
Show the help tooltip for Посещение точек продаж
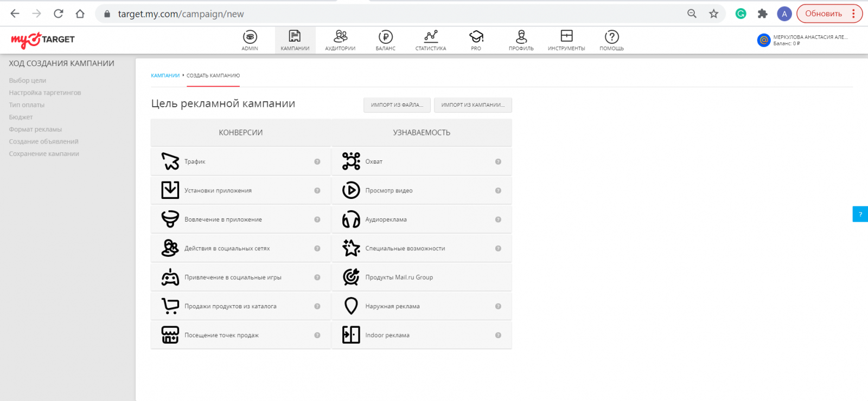point(317,335)
